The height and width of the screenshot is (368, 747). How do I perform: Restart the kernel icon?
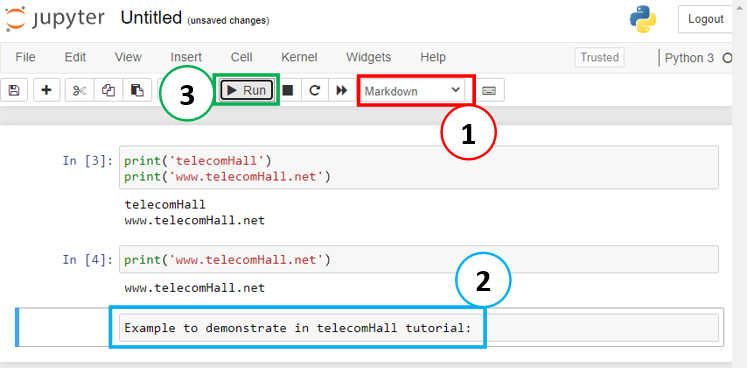coord(314,91)
